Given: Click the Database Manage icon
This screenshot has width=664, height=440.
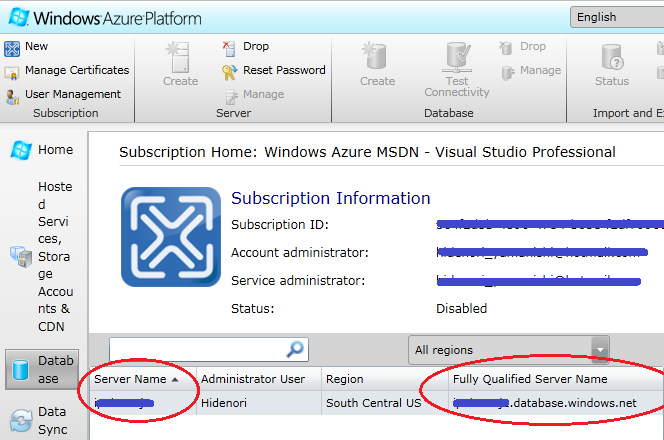Looking at the screenshot, I should coord(508,72).
